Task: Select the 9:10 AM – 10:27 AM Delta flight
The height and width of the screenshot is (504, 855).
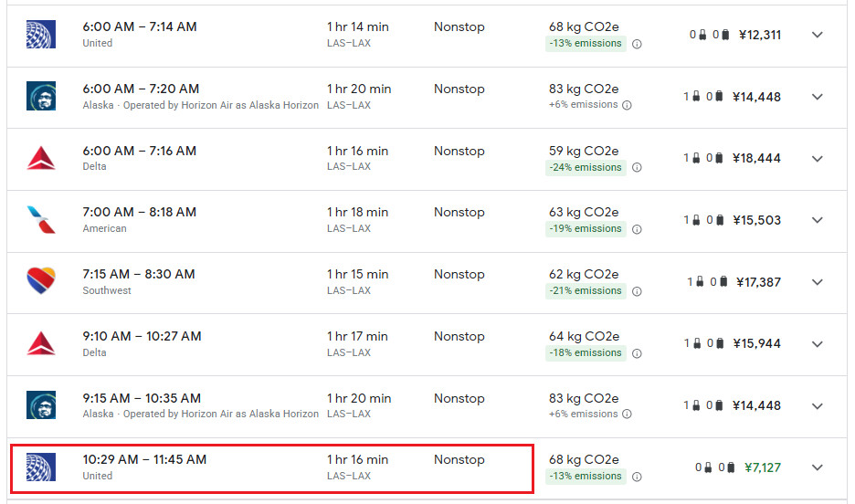Action: point(142,336)
